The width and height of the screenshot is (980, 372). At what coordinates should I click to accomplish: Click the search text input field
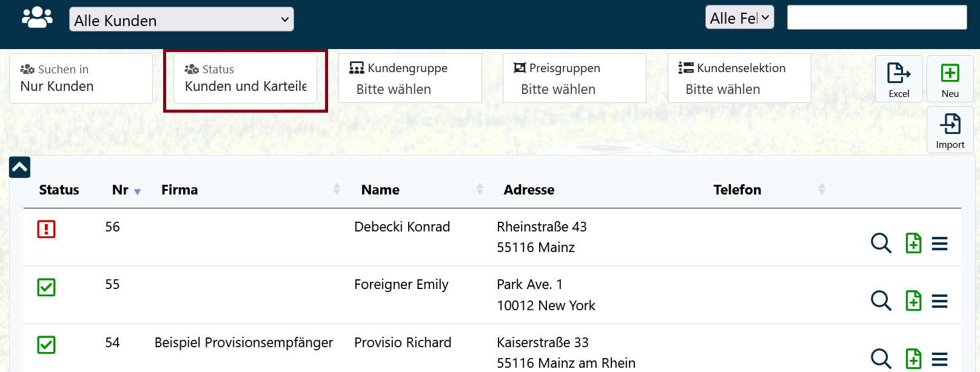point(876,18)
